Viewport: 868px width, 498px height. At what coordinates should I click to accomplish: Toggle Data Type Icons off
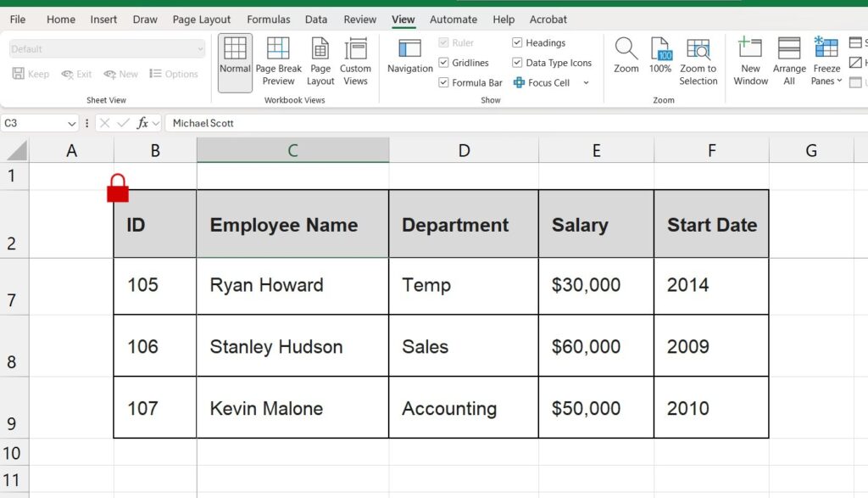tap(518, 62)
